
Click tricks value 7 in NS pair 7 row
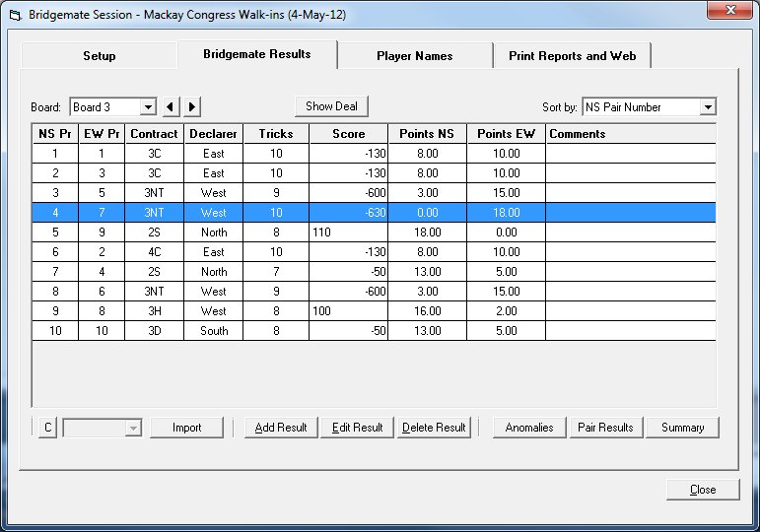click(x=276, y=272)
